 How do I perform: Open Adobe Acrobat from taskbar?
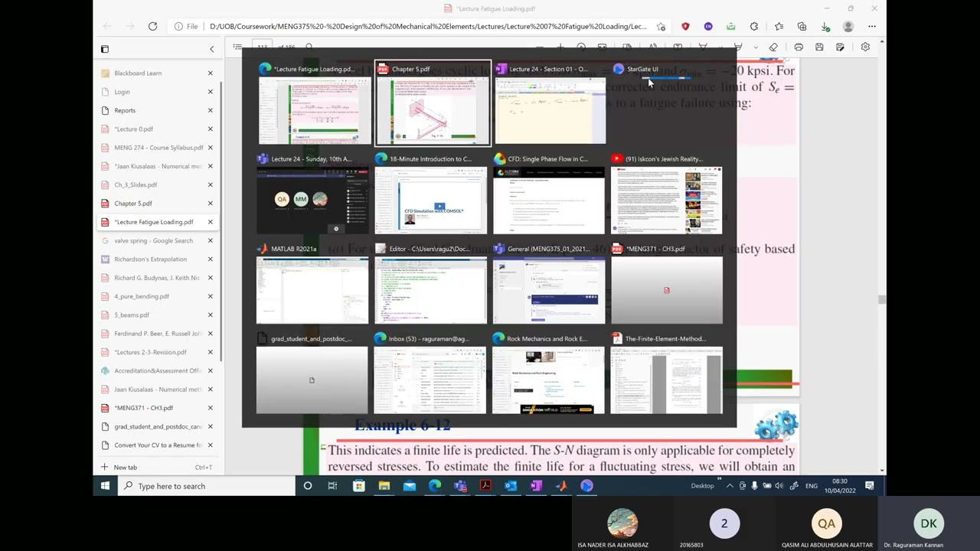point(485,486)
